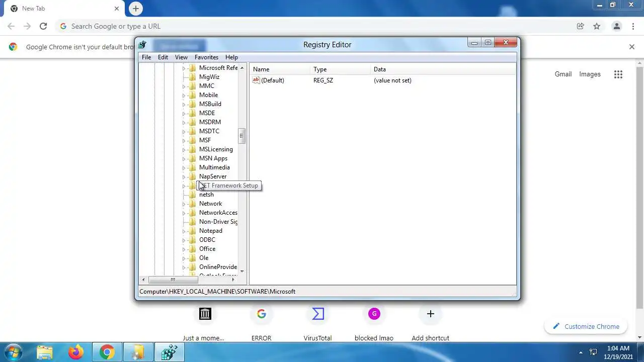The width and height of the screenshot is (644, 362).
Task: Select the OnlineProvide folder icon
Action: pyautogui.click(x=192, y=267)
